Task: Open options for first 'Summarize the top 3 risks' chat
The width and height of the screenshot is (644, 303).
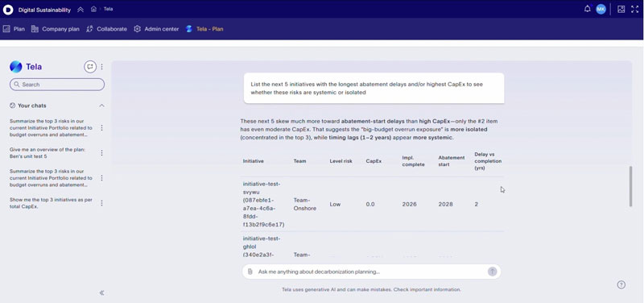Action: click(x=102, y=128)
